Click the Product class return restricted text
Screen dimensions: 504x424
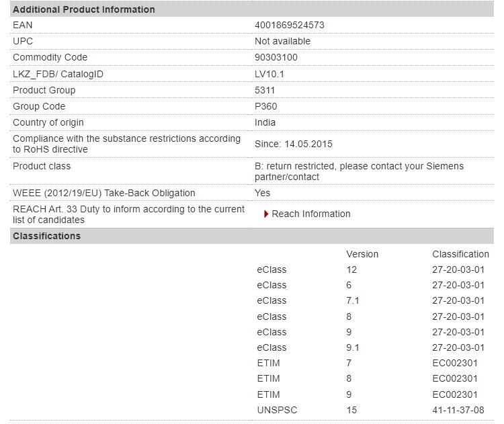click(359, 171)
